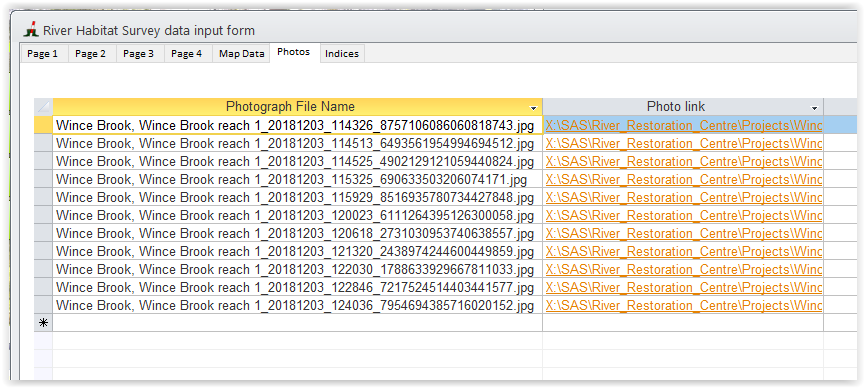Open photo link for the 122030 photo row
The width and height of the screenshot is (865, 388).
pyautogui.click(x=684, y=269)
